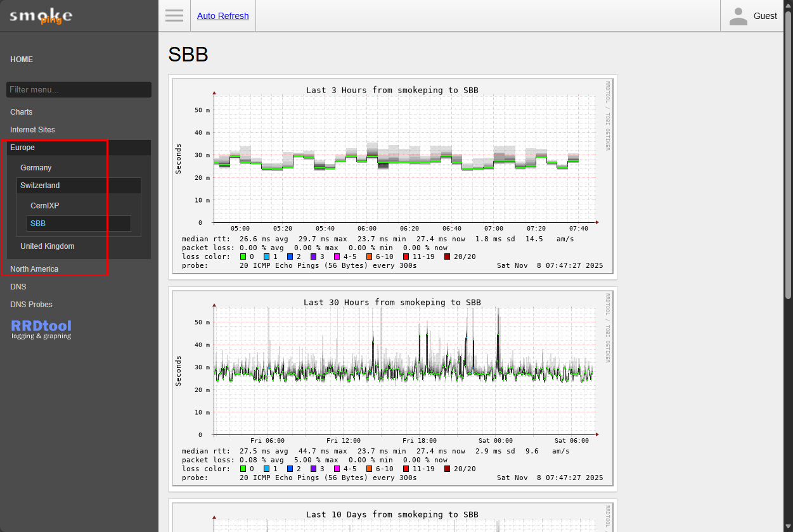Viewport: 793px width, 532px height.
Task: Toggle the hamburger menu icon
Action: (174, 16)
